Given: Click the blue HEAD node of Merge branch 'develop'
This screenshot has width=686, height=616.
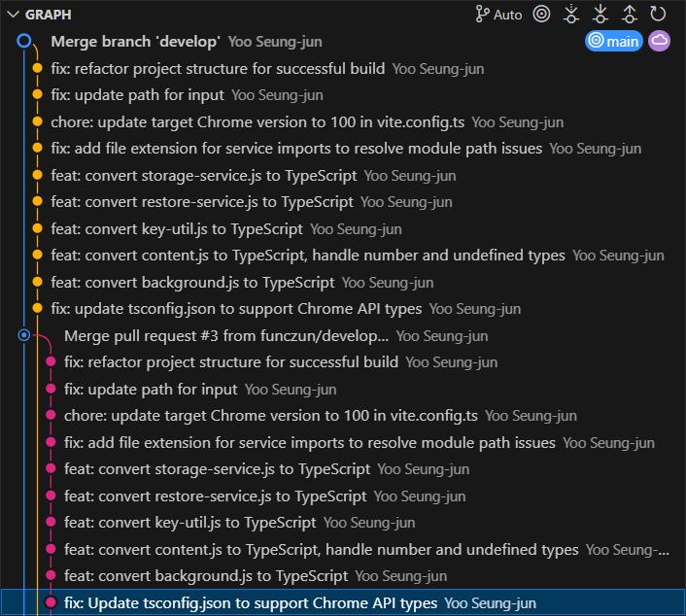Looking at the screenshot, I should [x=24, y=41].
